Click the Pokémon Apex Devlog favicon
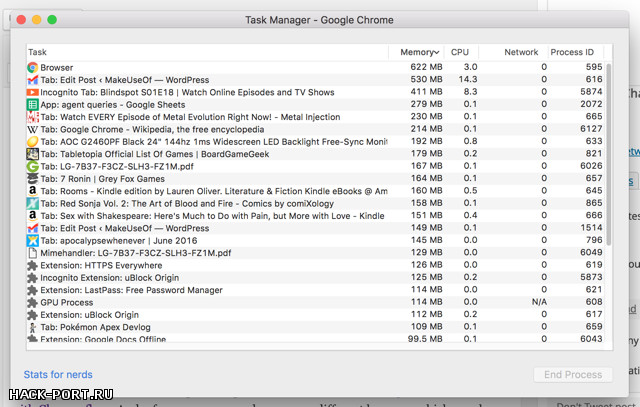640x407 pixels. pos(33,327)
